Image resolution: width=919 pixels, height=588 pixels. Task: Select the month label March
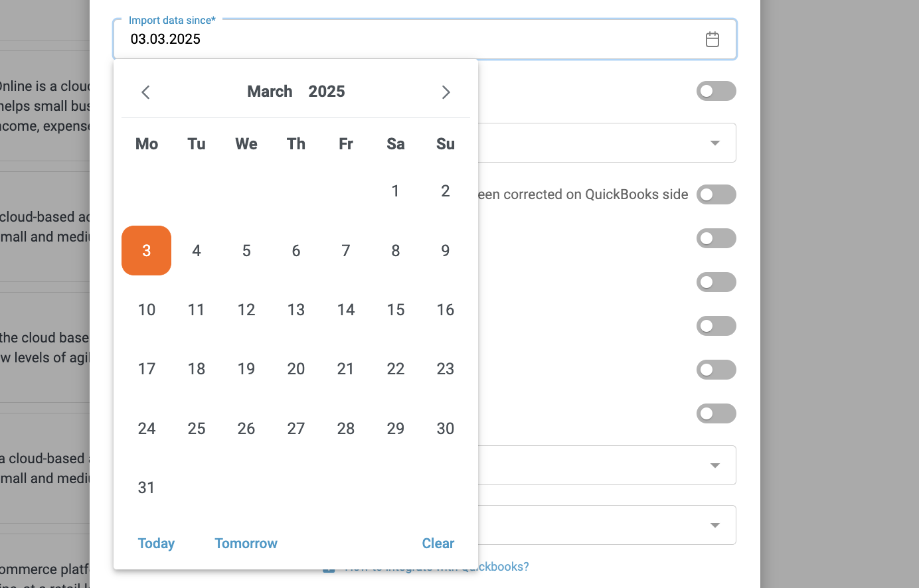pyautogui.click(x=270, y=92)
